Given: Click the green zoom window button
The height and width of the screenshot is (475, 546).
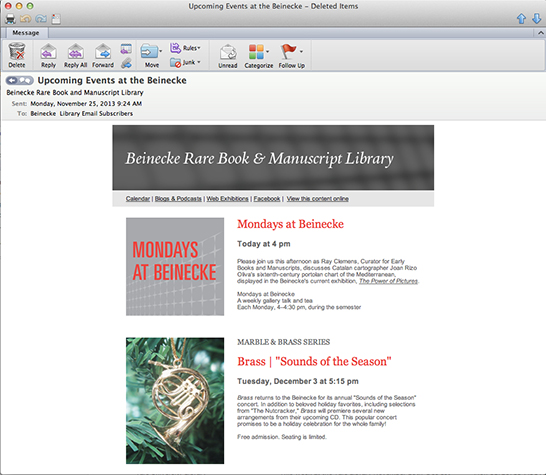Looking at the screenshot, I should [x=30, y=6].
